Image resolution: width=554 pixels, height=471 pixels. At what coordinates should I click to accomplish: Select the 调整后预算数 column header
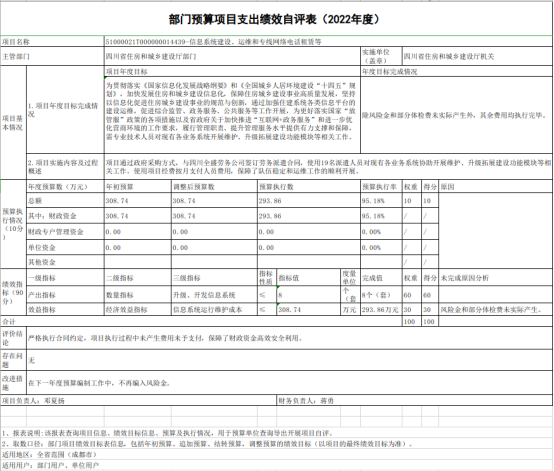(x=214, y=187)
